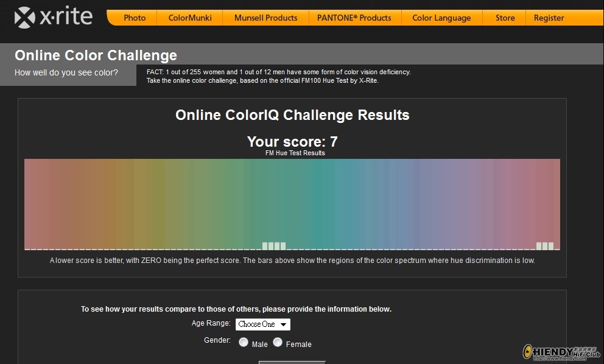Click 'A lower score is better' explanation text
Viewport: 604px width, 364px height.
(x=292, y=261)
